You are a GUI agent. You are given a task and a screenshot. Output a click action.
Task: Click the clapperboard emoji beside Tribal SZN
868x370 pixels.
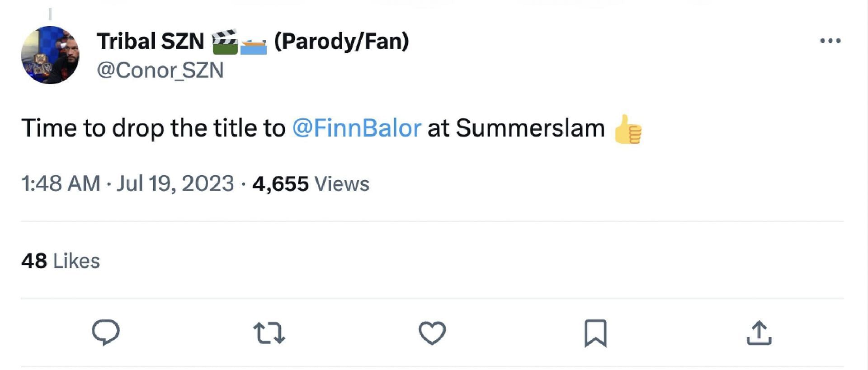225,42
